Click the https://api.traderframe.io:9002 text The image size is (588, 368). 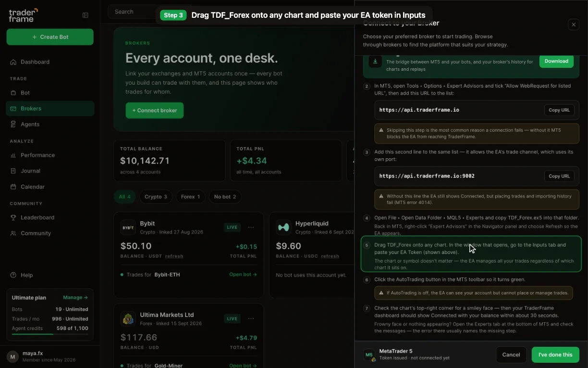(x=427, y=176)
